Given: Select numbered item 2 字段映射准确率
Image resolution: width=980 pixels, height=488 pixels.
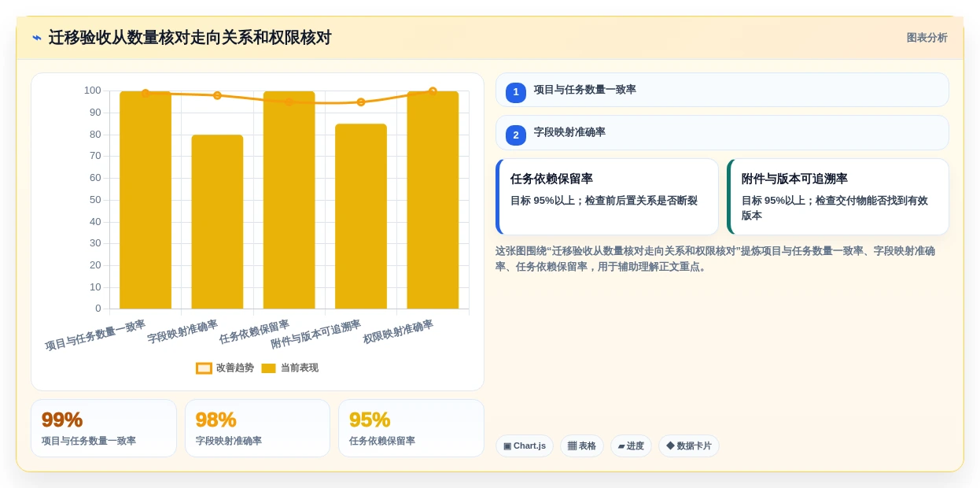Looking at the screenshot, I should coord(722,132).
